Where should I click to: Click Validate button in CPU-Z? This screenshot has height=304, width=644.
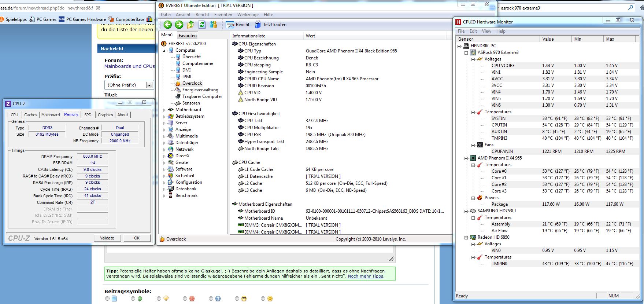(x=107, y=238)
